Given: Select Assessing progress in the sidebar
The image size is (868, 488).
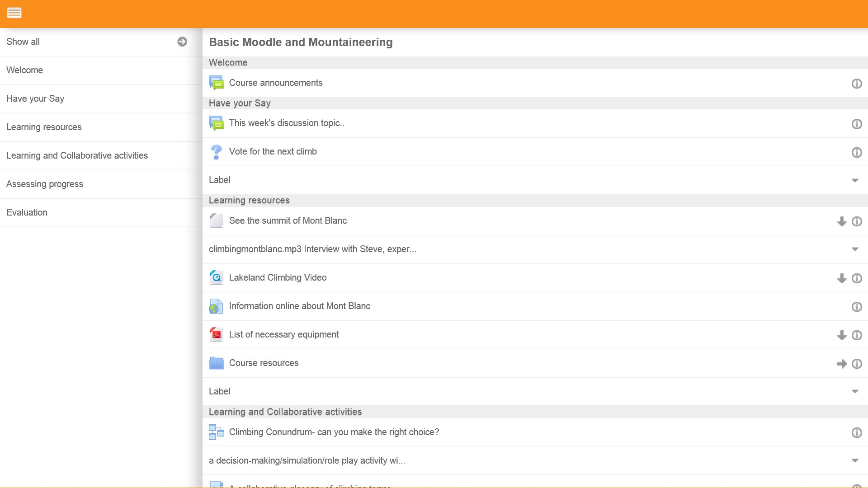Looking at the screenshot, I should pyautogui.click(x=45, y=184).
